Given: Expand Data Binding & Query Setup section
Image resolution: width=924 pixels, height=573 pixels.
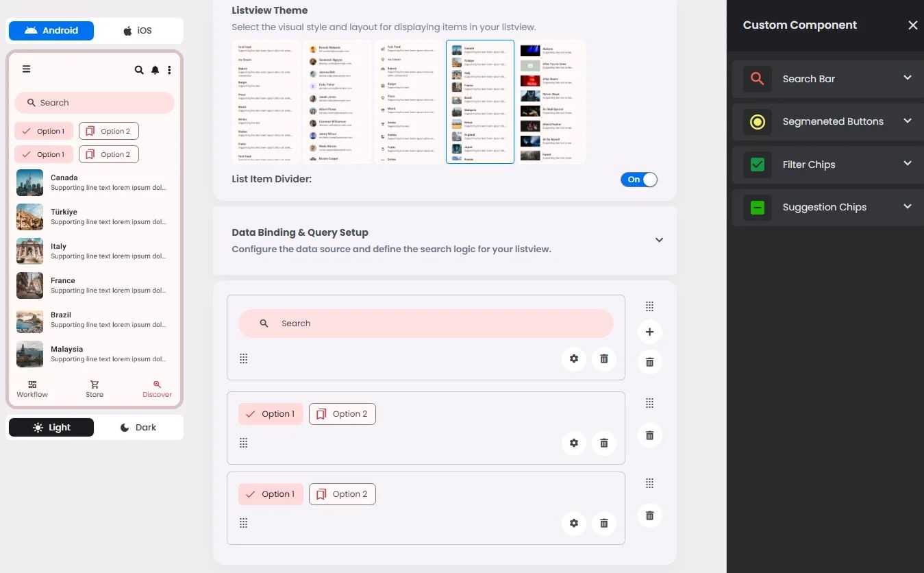Looking at the screenshot, I should 659,240.
